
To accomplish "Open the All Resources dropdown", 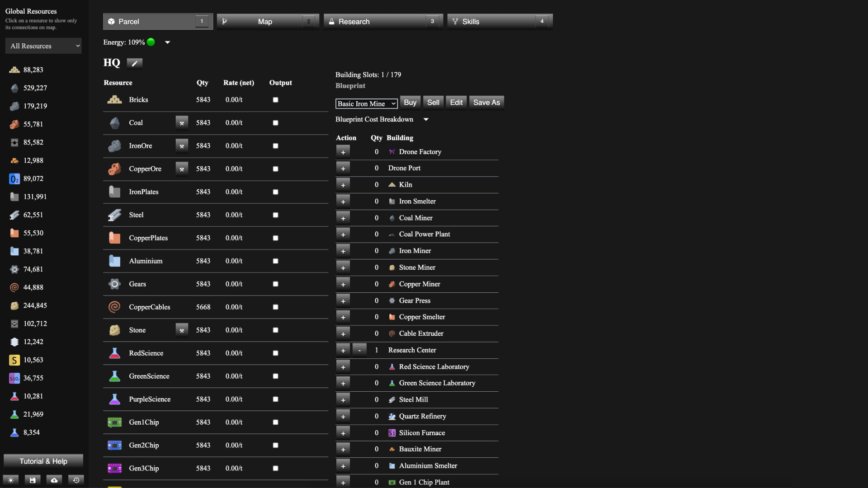I will [43, 46].
